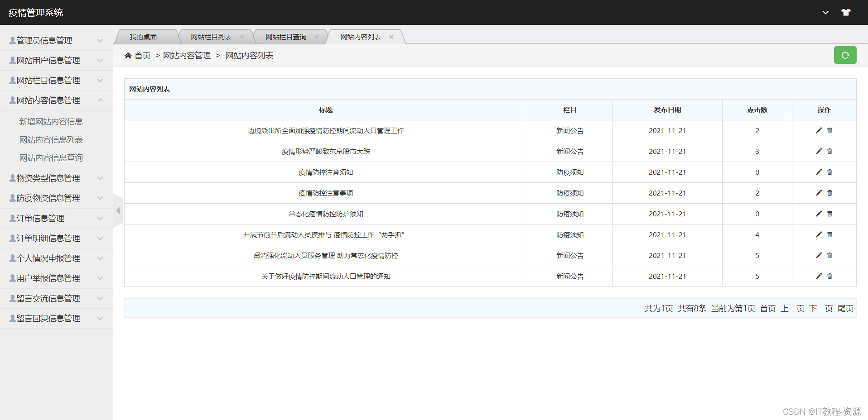This screenshot has width=868, height=420.
Task: Edit the row 疫情形势严峻致东京股市大跌
Action: pos(819,151)
